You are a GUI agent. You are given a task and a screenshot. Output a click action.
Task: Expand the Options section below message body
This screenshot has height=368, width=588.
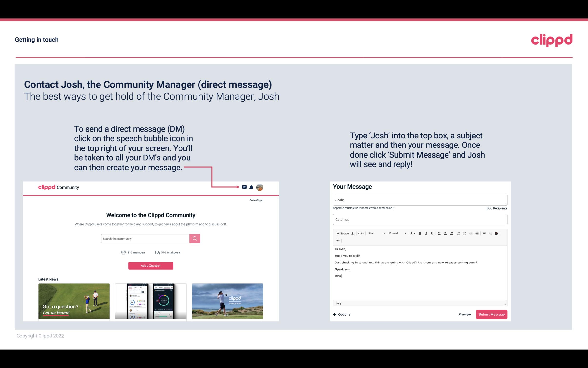(x=342, y=315)
